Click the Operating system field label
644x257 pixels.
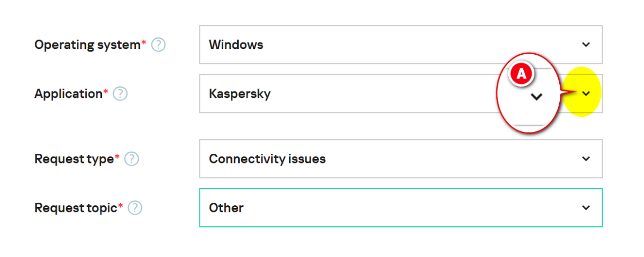87,45
